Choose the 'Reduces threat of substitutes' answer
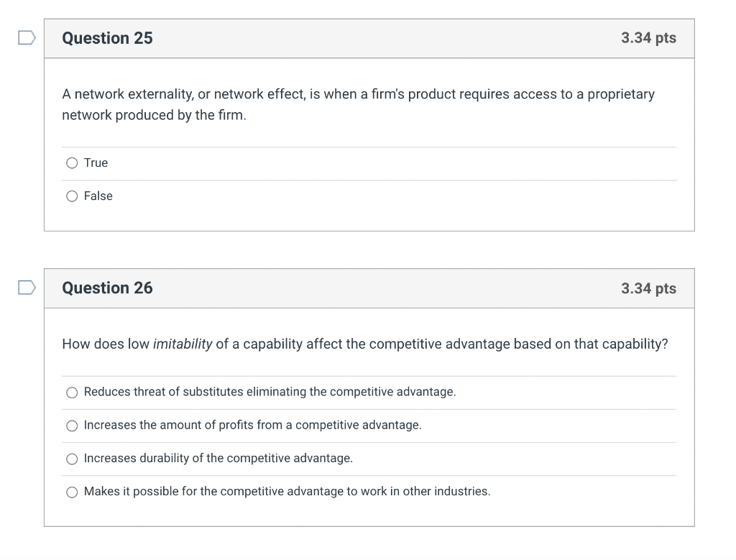 pyautogui.click(x=72, y=392)
